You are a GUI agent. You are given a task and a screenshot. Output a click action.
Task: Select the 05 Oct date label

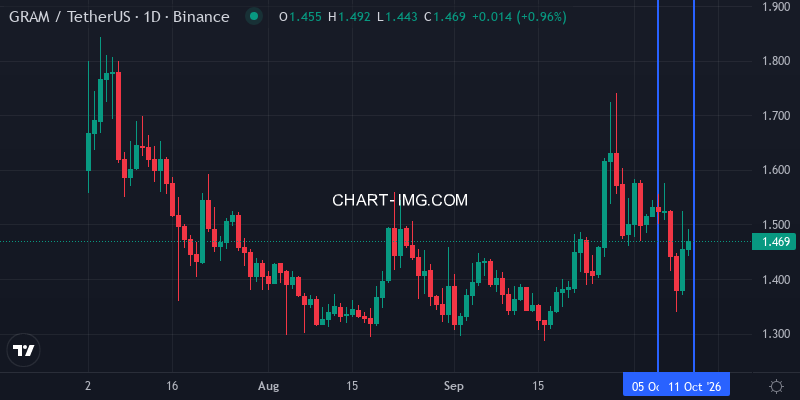(x=645, y=386)
